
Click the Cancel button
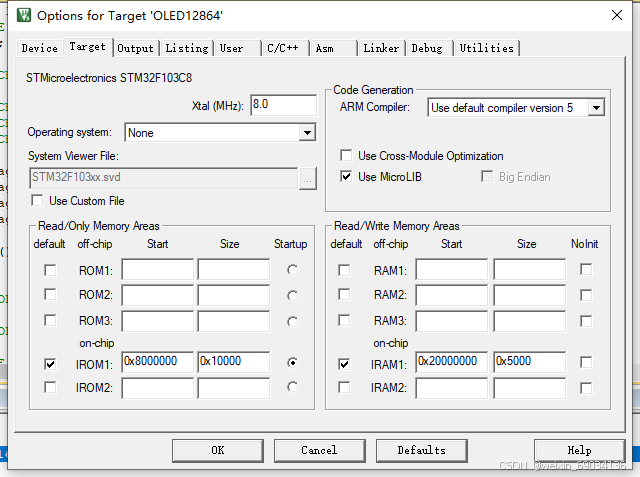pos(320,450)
